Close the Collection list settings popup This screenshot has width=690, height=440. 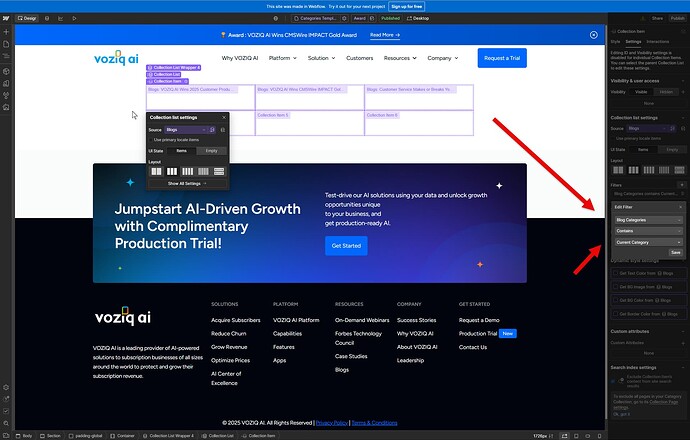point(224,117)
